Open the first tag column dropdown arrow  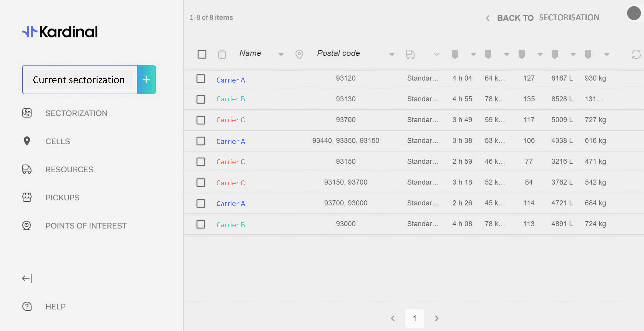tap(473, 55)
